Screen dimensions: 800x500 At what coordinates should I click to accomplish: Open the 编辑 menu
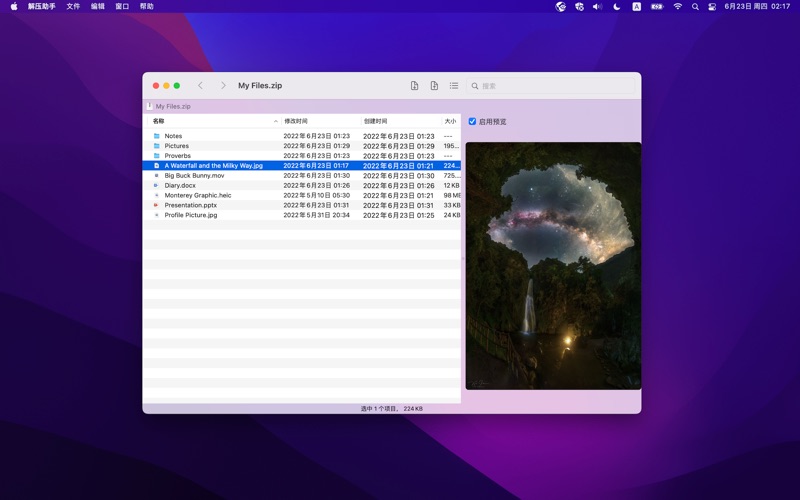coord(97,7)
